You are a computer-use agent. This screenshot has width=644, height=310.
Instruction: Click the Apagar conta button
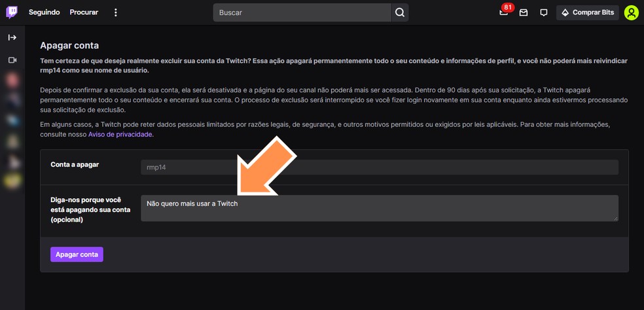click(77, 254)
